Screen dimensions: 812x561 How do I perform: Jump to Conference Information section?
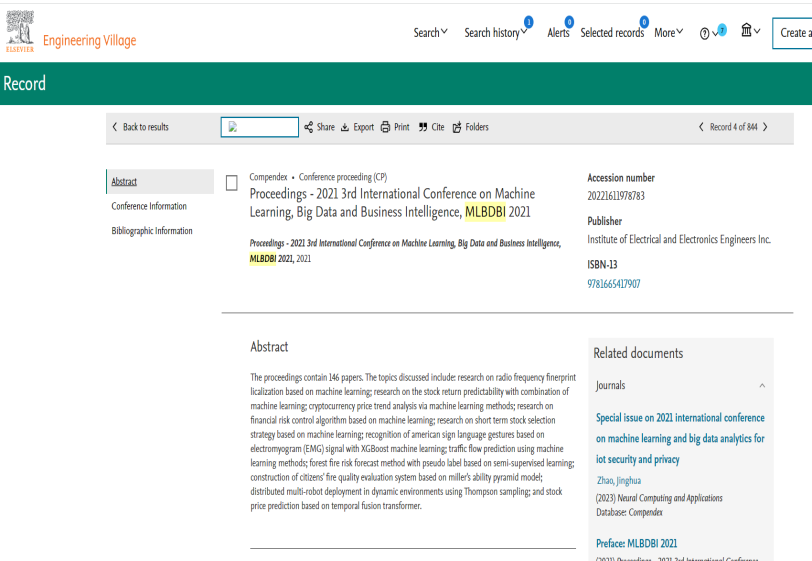click(x=149, y=206)
